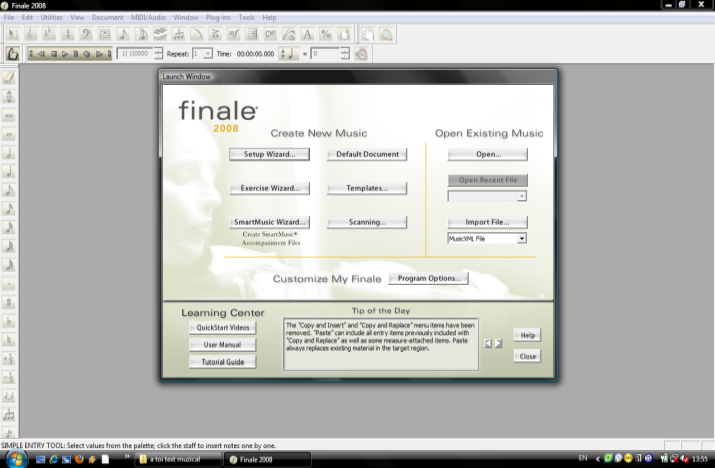Image resolution: width=715 pixels, height=468 pixels.
Task: Click the Stop button in playback controls
Action: 54,54
